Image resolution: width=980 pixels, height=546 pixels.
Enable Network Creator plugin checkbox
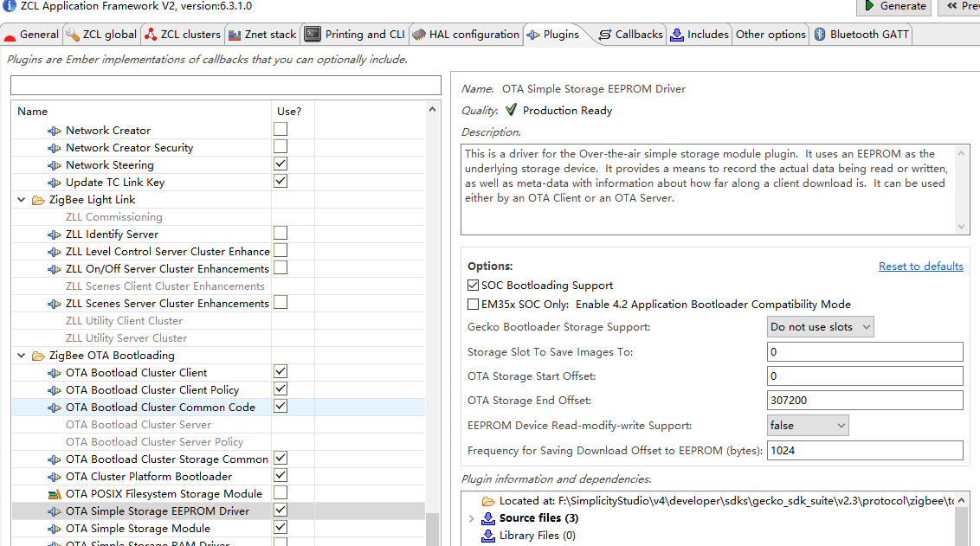click(x=280, y=130)
